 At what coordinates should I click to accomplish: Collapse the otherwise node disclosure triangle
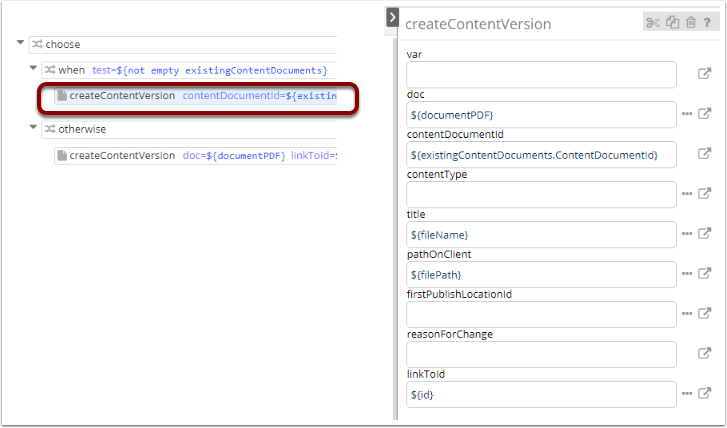pyautogui.click(x=33, y=129)
